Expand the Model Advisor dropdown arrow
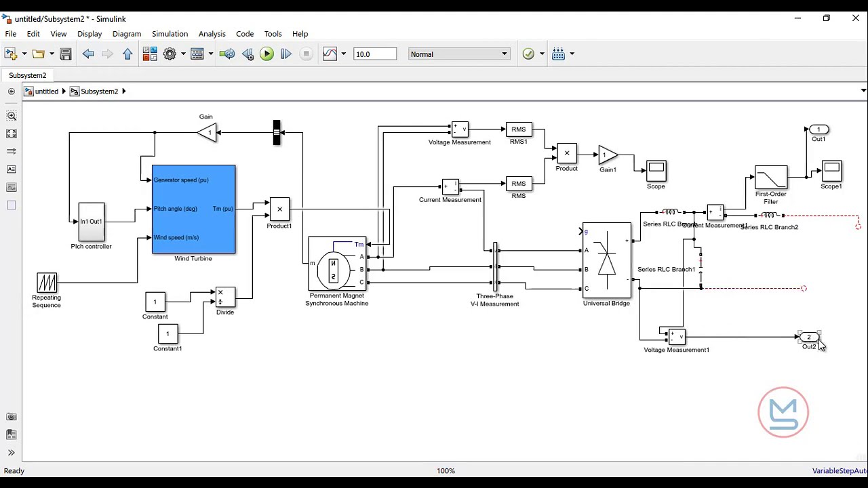This screenshot has height=488, width=868. [x=542, y=54]
